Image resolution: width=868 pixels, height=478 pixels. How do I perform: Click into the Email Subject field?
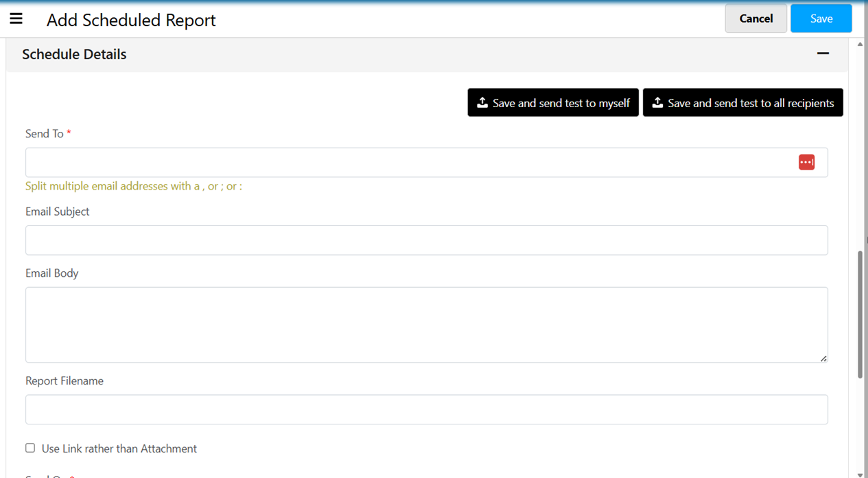point(426,240)
